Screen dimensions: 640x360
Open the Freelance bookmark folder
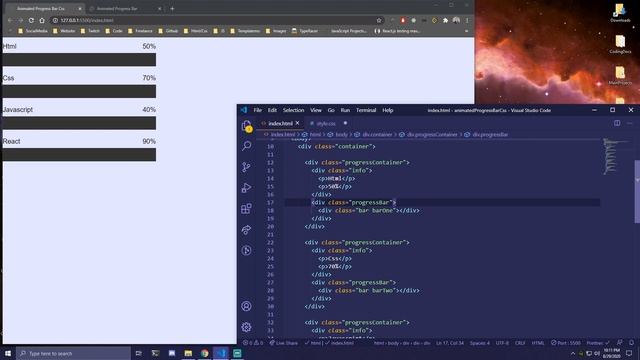pos(140,31)
